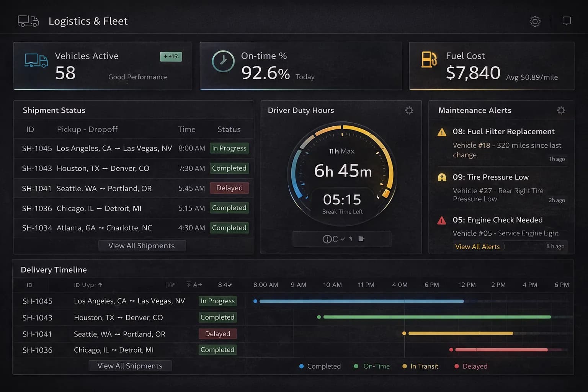
Task: Open Maintenance Alerts panel settings gear
Action: pyautogui.click(x=561, y=111)
